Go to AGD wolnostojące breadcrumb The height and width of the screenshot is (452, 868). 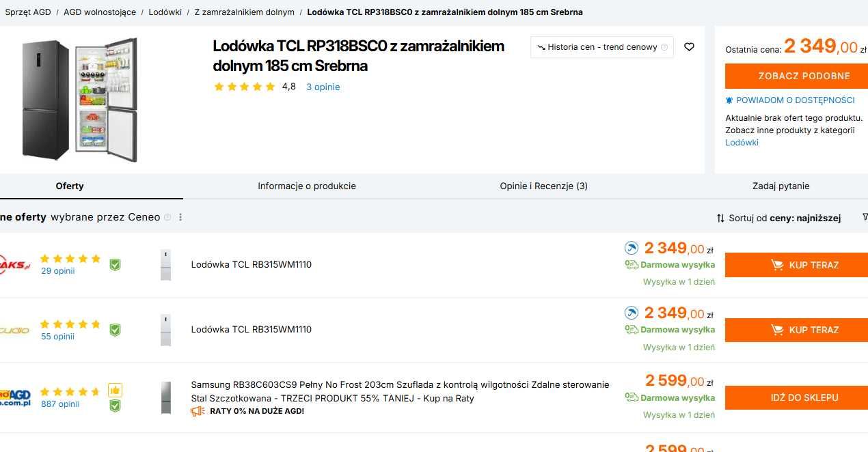point(100,12)
